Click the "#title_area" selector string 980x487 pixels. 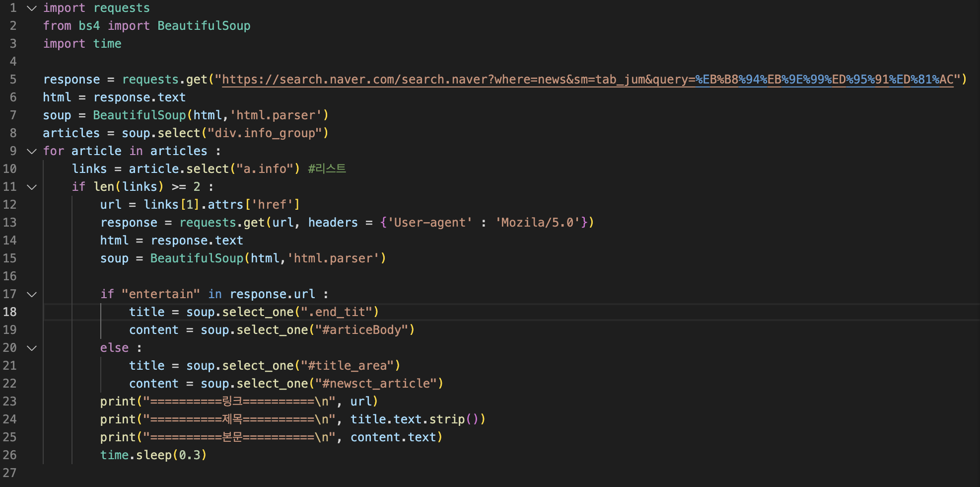(348, 366)
